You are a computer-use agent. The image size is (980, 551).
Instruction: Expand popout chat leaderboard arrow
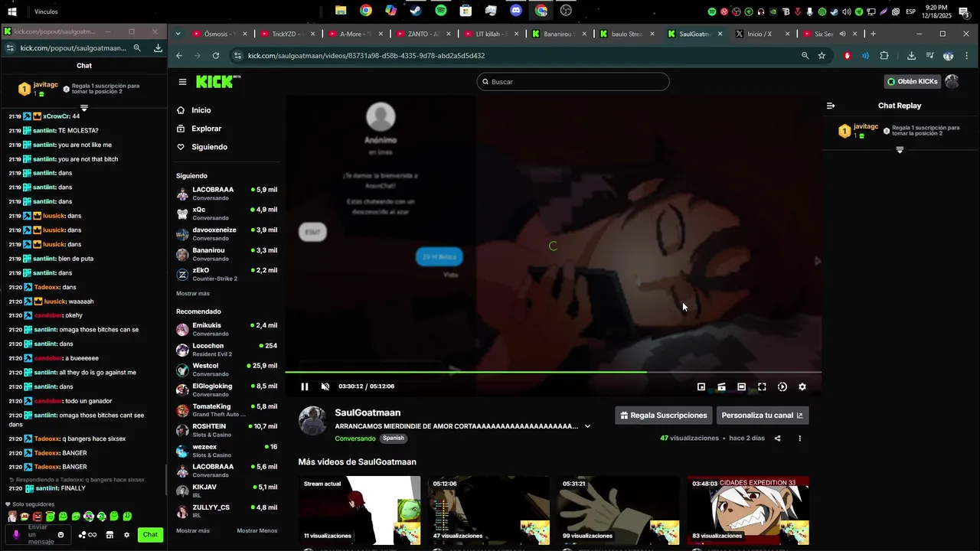pos(84,108)
